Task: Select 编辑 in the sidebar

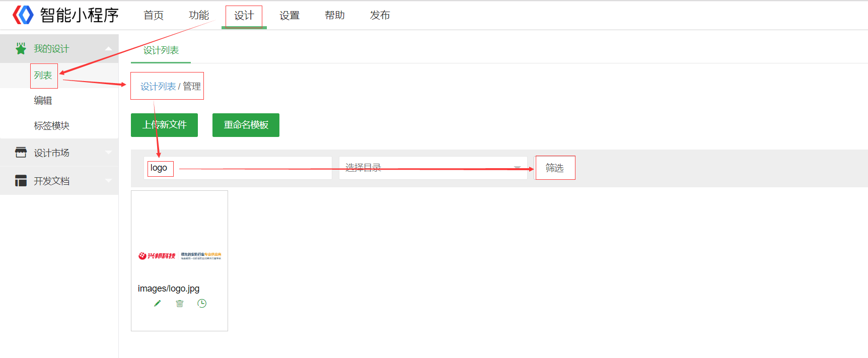Action: (43, 101)
